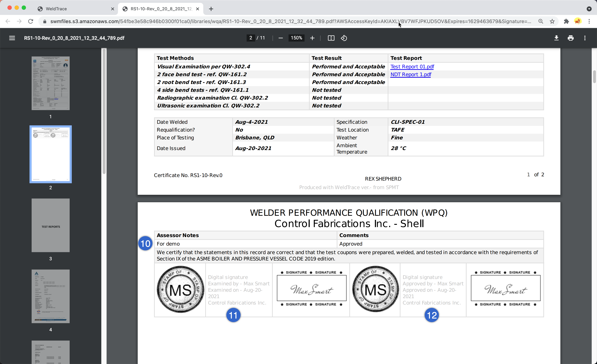The width and height of the screenshot is (597, 364).
Task: Click the address bar zoom magnifier icon
Action: pos(540,21)
